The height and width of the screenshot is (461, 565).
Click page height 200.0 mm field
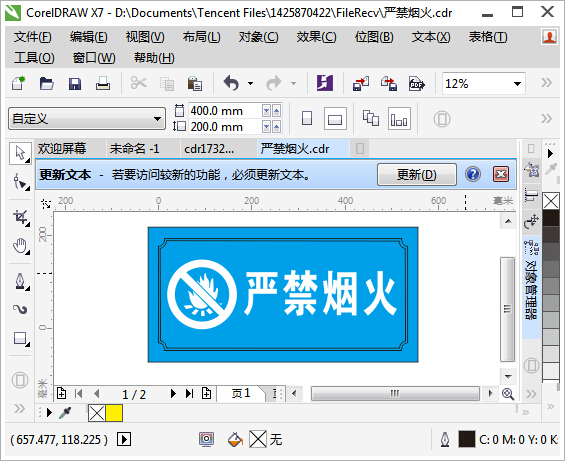tap(225, 127)
